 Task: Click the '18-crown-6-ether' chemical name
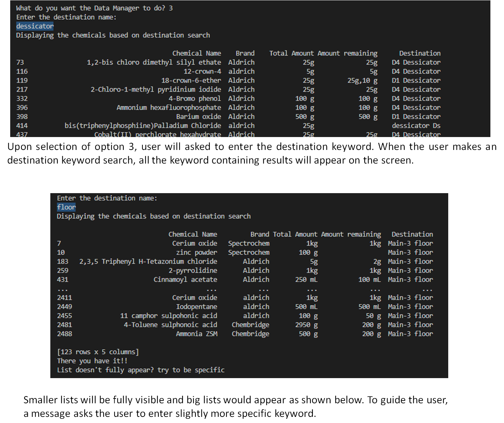[191, 81]
